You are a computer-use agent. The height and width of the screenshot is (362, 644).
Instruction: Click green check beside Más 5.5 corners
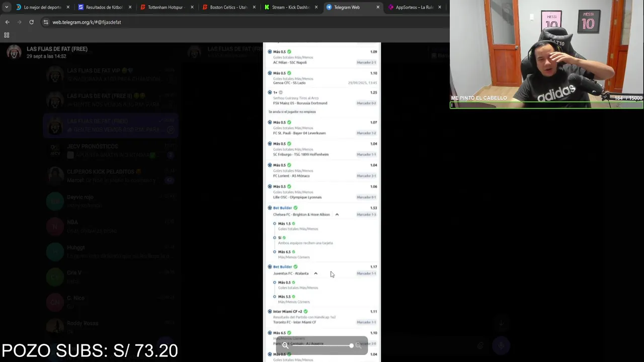[x=293, y=297]
